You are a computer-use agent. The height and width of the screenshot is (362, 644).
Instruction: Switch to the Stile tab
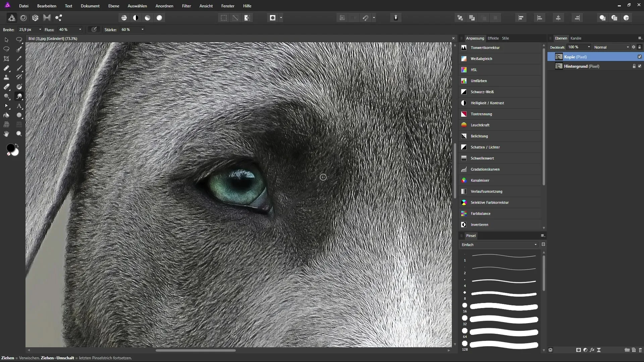(505, 38)
